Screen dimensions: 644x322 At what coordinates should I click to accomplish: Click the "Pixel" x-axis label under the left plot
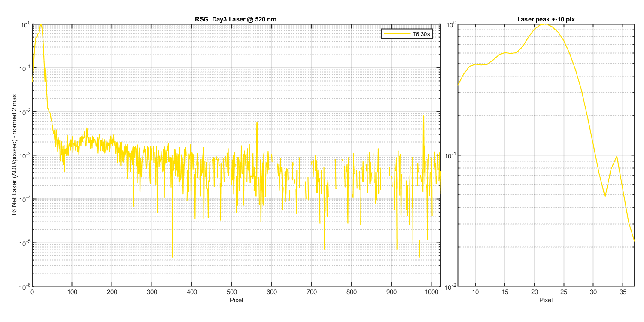pos(236,300)
